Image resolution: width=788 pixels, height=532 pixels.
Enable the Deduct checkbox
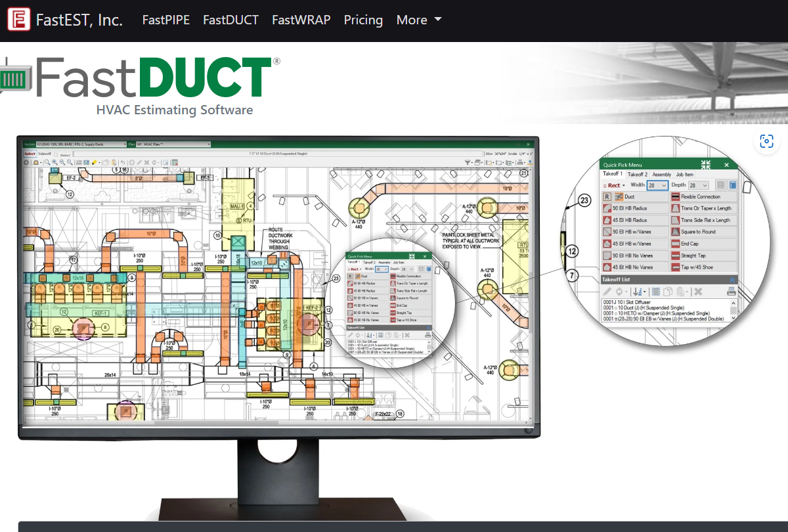(56, 153)
